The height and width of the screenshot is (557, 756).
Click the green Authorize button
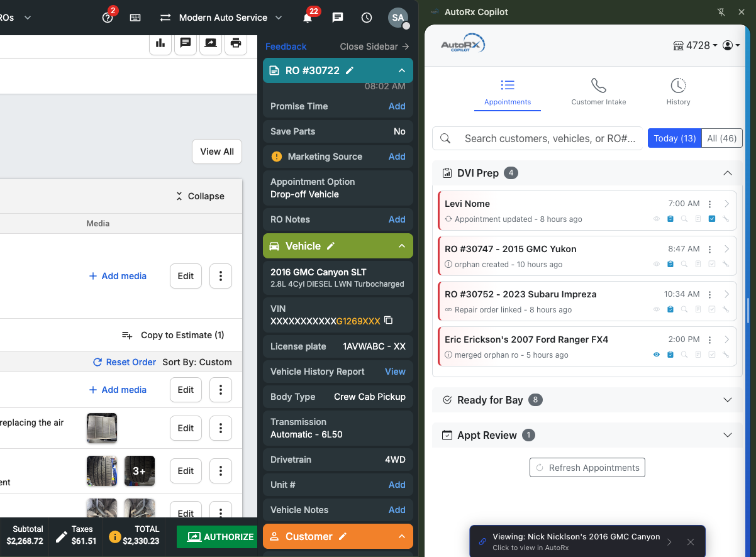[216, 537]
